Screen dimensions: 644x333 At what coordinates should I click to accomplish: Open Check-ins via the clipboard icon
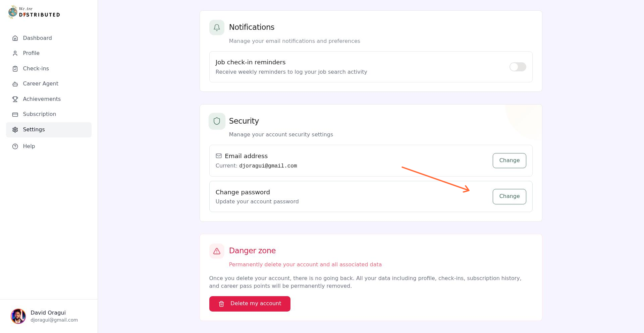15,68
